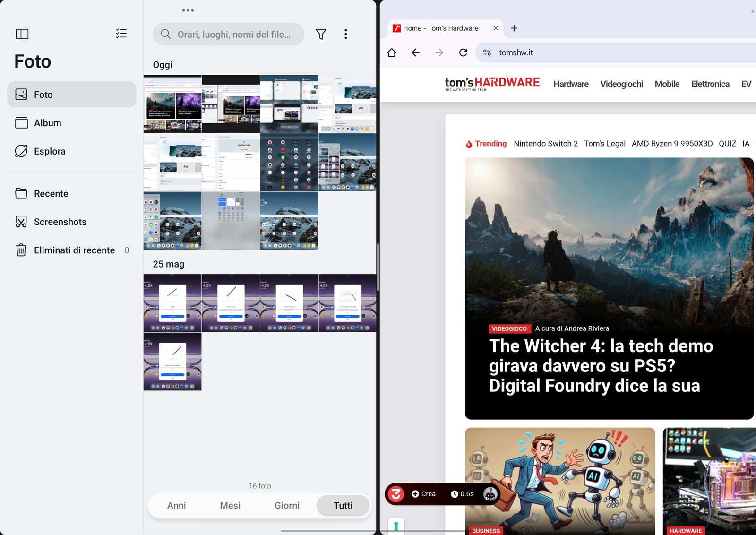Click the search magnifier icon in Foto
Screen dimensions: 756x535
pos(165,34)
